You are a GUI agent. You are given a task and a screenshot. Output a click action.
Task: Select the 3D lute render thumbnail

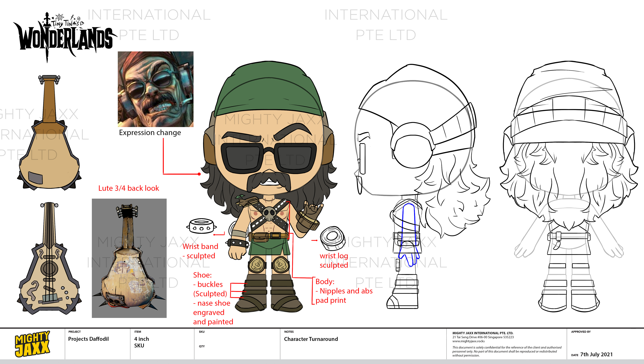(129, 258)
